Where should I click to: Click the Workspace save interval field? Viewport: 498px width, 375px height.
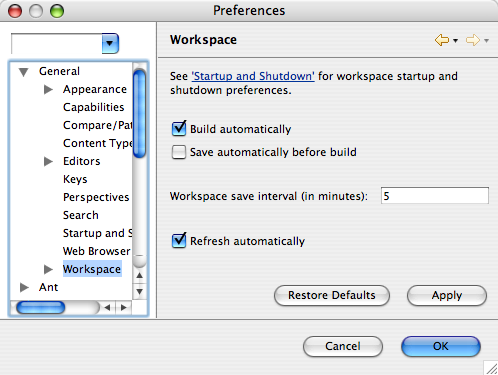click(435, 196)
